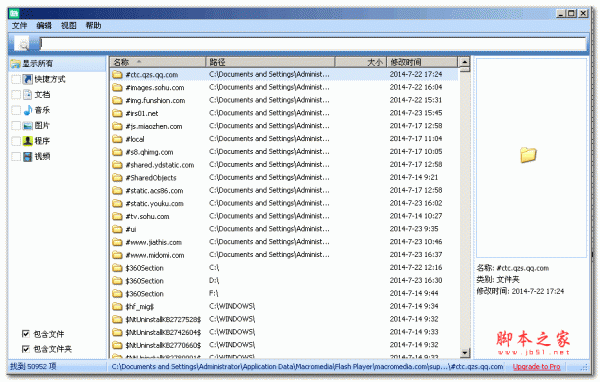Tick the 视频 checkbox
The width and height of the screenshot is (600, 382).
[x=16, y=156]
